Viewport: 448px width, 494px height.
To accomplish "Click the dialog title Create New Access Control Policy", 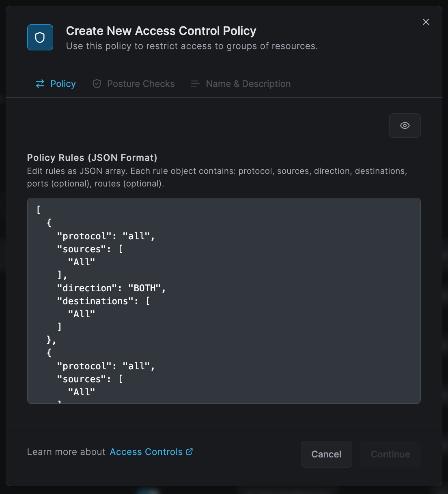I will tap(161, 31).
